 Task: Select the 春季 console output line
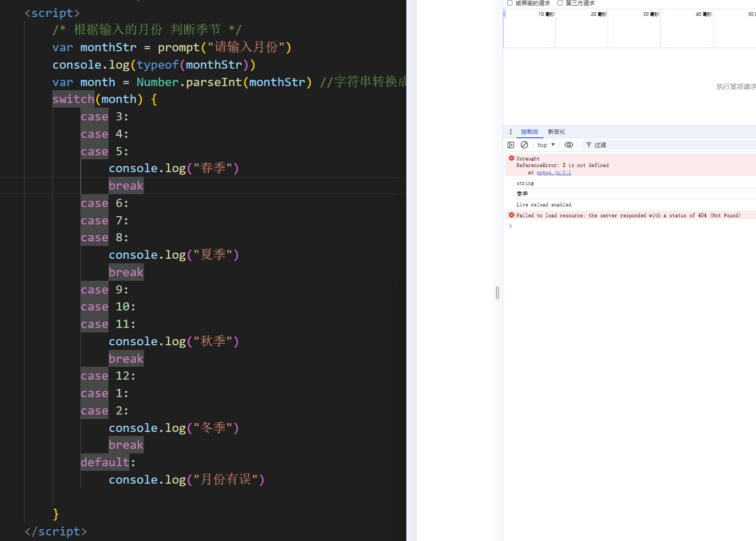[x=522, y=194]
